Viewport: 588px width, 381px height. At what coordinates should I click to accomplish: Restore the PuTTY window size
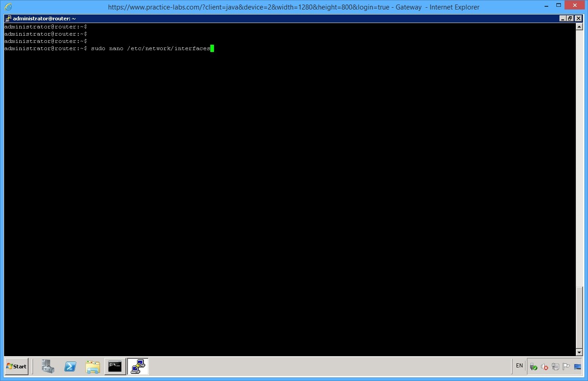point(569,18)
